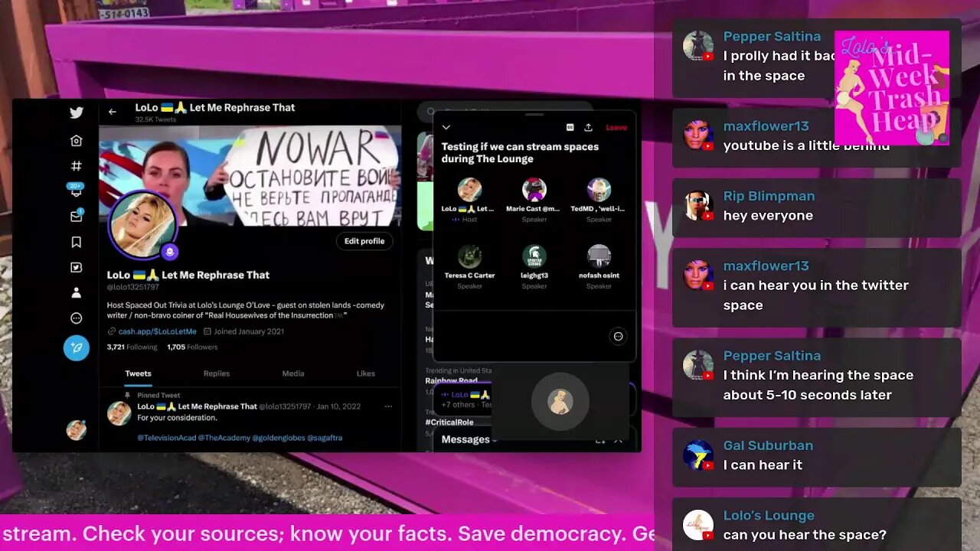The width and height of the screenshot is (980, 551).
Task: Open speaker Marie Cast's avatar
Action: (x=534, y=190)
